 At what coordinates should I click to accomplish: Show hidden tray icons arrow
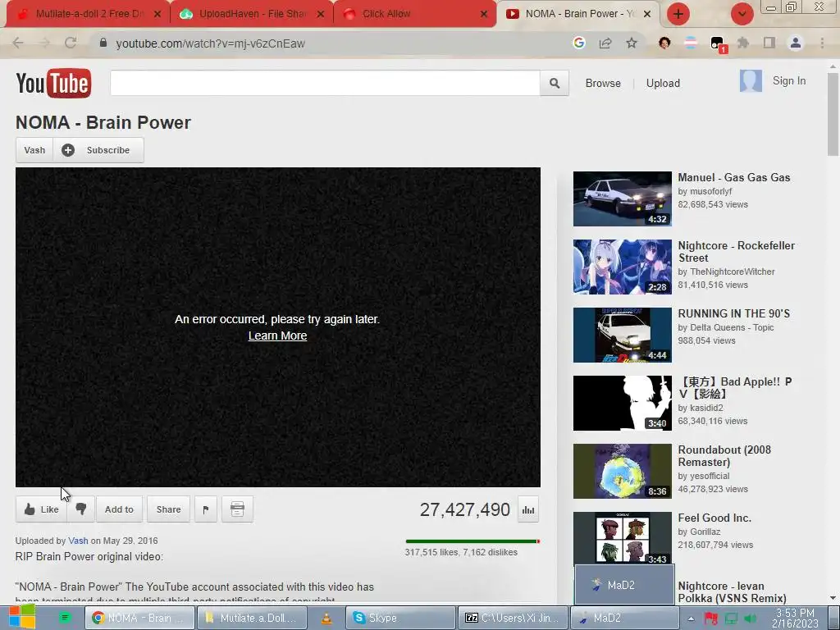(x=691, y=619)
